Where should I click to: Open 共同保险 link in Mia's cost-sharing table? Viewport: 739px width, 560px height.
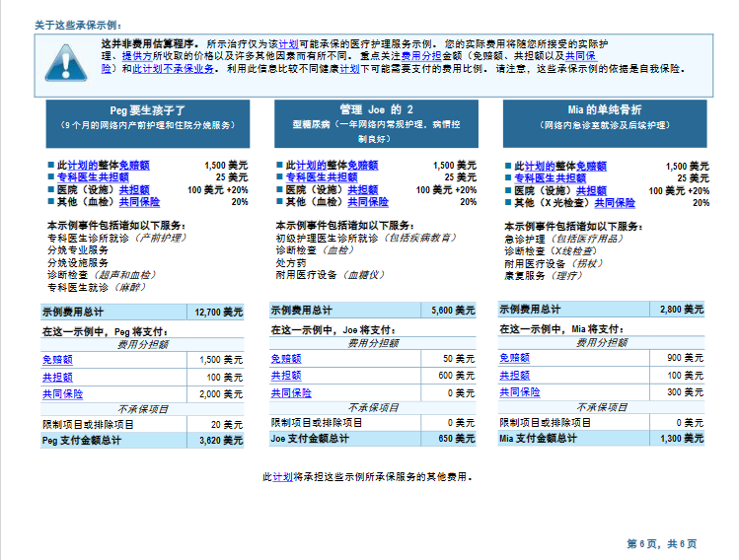pyautogui.click(x=520, y=392)
